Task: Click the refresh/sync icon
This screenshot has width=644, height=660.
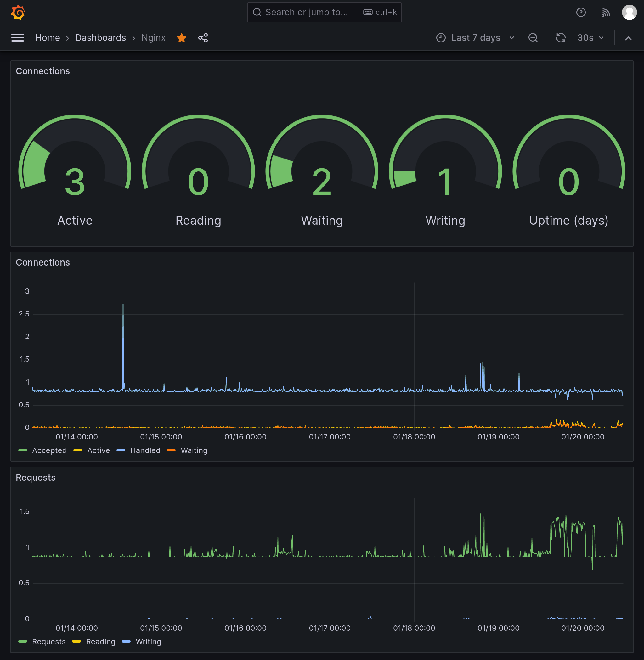Action: (x=560, y=38)
